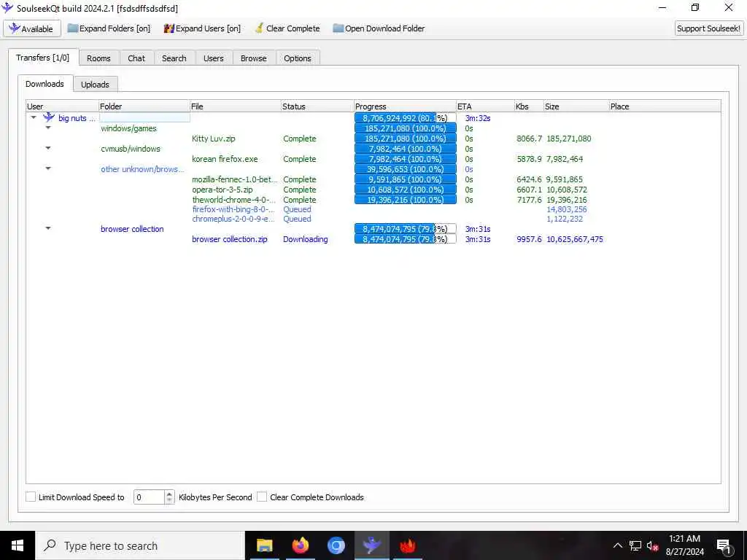This screenshot has height=560, width=747.
Task: Increase speed limit with up arrow
Action: pos(169,494)
